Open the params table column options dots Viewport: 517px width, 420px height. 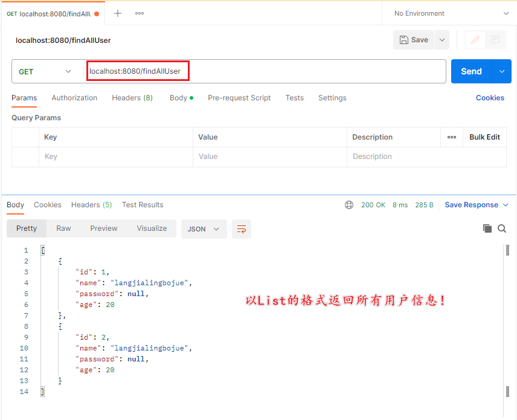pos(452,137)
